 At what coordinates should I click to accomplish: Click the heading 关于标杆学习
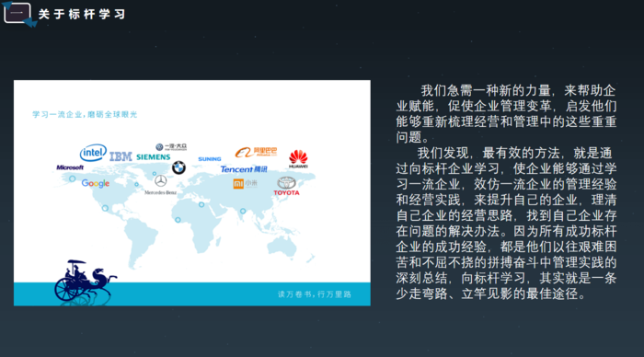click(x=82, y=15)
